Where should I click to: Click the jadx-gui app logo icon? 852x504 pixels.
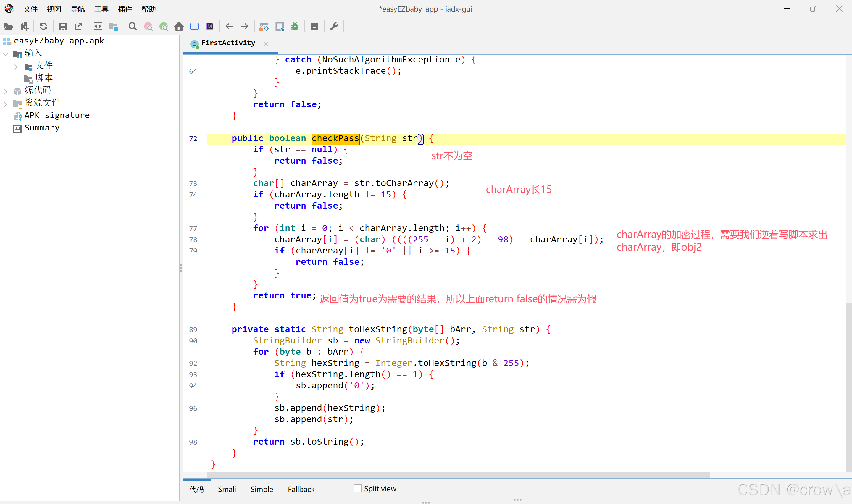pyautogui.click(x=9, y=9)
